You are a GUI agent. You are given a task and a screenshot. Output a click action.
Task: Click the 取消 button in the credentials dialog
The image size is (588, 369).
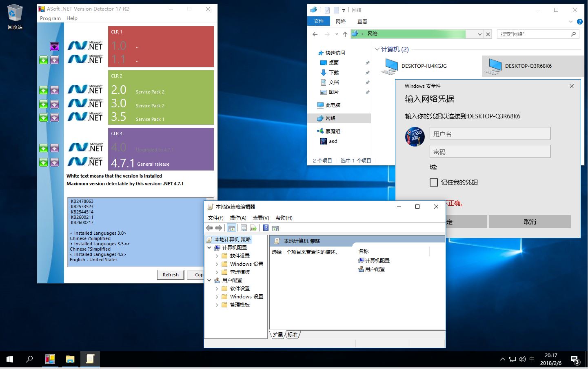click(529, 221)
